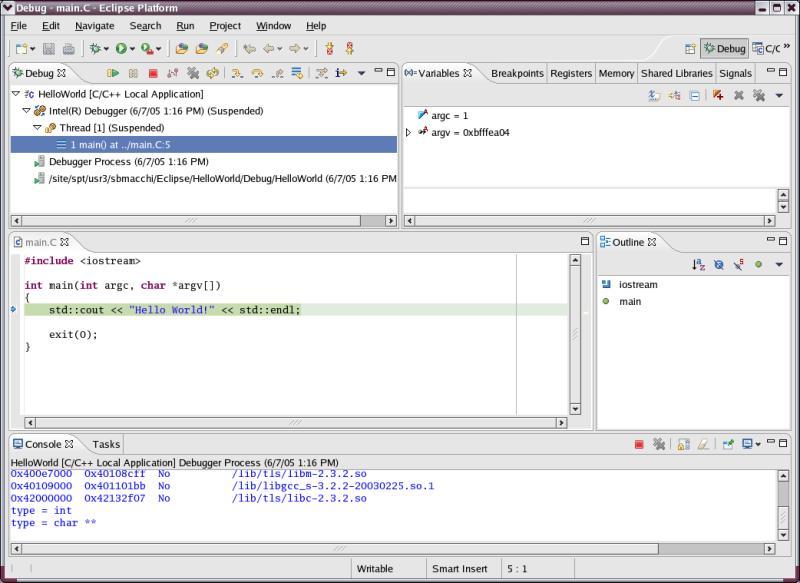Toggle Show Logical Structure in Variables view
The width and height of the screenshot is (800, 583).
[674, 95]
